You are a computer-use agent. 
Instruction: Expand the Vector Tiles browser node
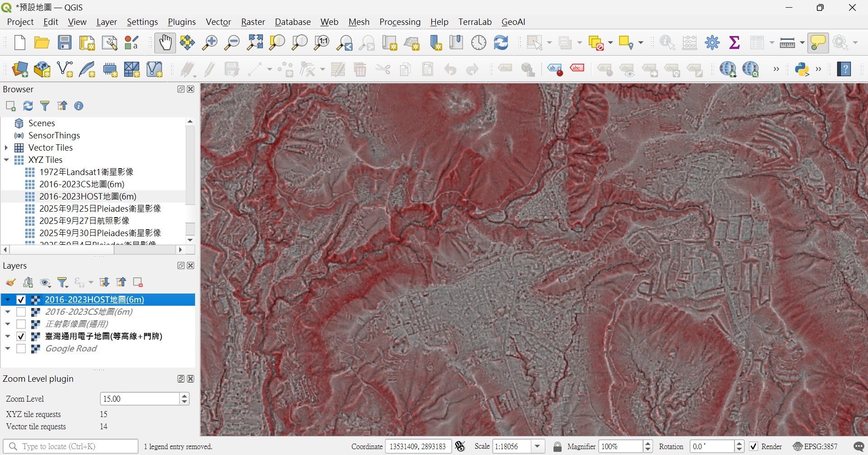6,148
